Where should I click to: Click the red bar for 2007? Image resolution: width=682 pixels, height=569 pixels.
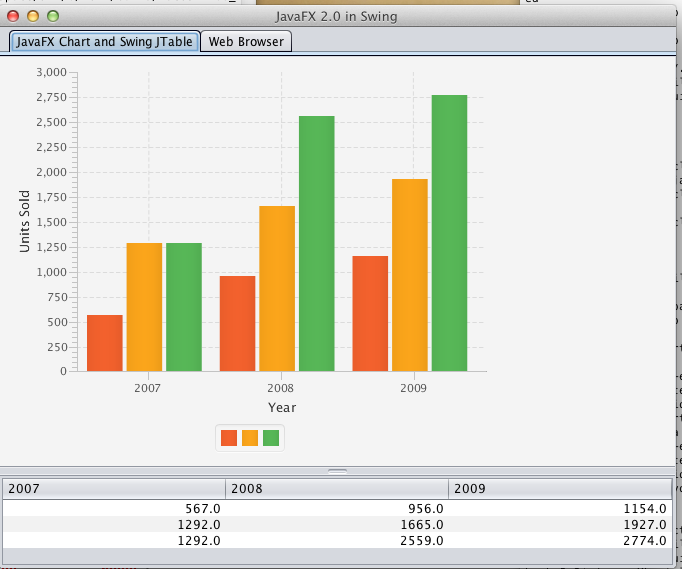[105, 343]
